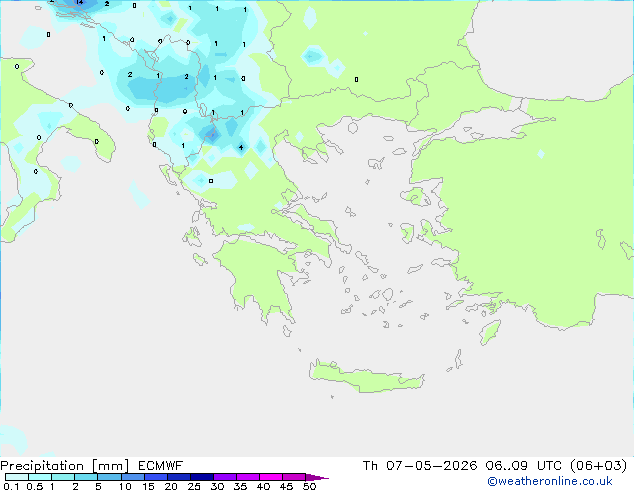Click the purple arrow tip at the legend end
634x490 pixels.
317,477
